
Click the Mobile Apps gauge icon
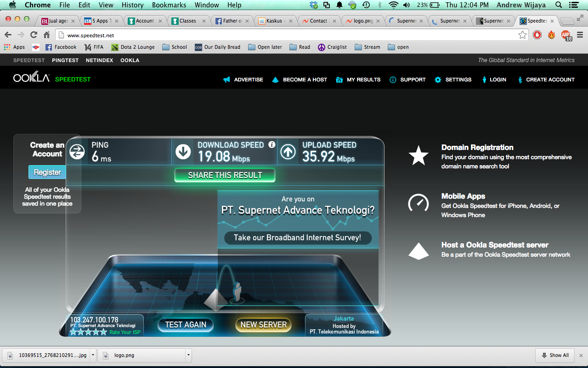click(x=418, y=203)
